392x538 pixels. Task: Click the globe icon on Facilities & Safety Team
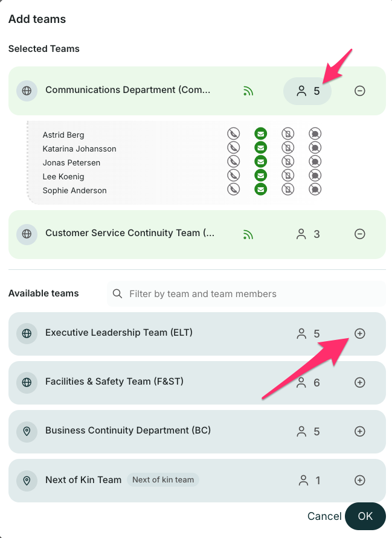[x=27, y=382]
